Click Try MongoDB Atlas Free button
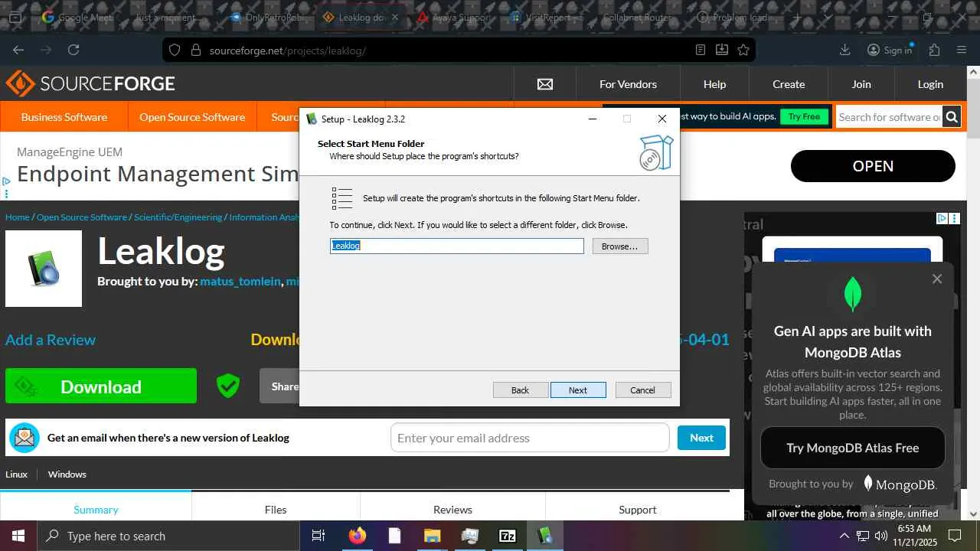 click(x=853, y=448)
